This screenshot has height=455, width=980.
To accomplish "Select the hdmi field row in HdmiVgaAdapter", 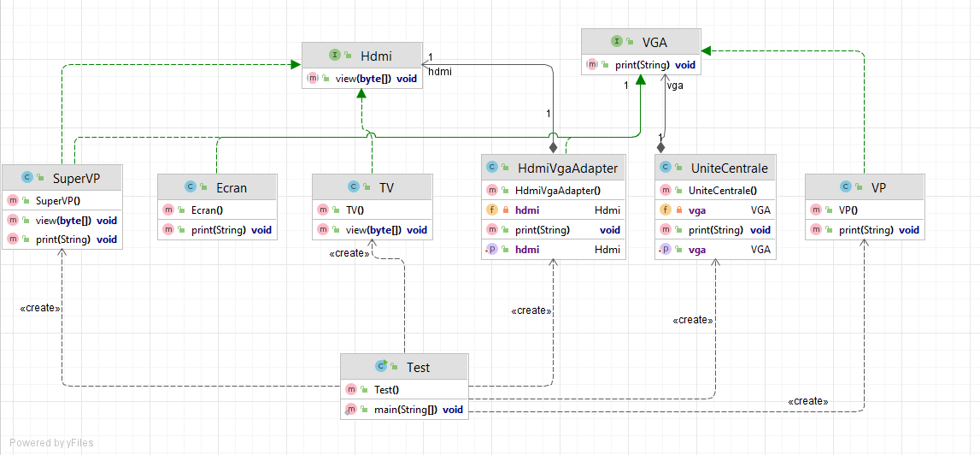I will tap(554, 210).
